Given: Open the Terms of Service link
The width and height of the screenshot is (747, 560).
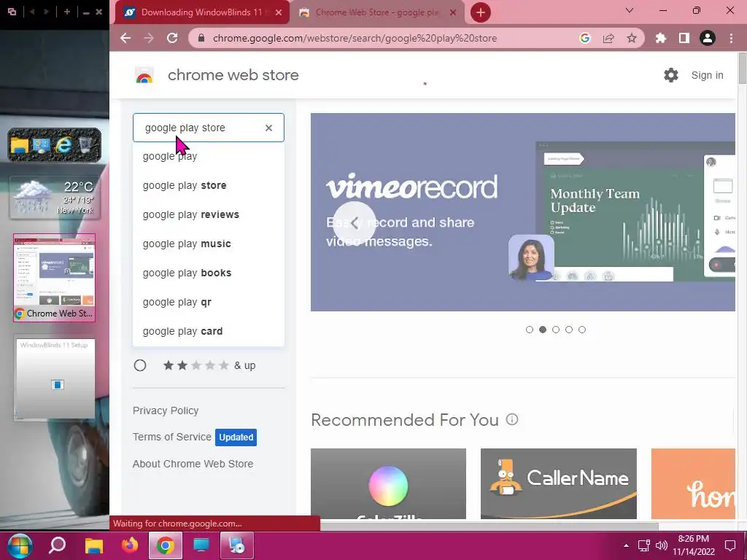Looking at the screenshot, I should pos(172,437).
